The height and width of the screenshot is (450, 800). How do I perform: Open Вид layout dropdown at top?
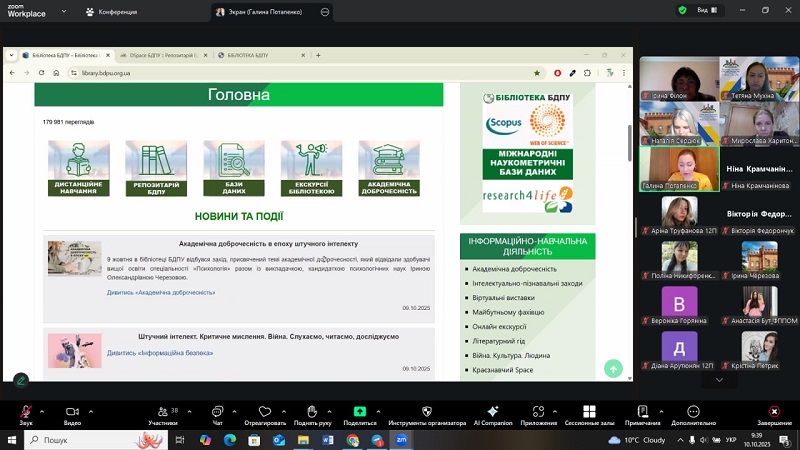[706, 10]
